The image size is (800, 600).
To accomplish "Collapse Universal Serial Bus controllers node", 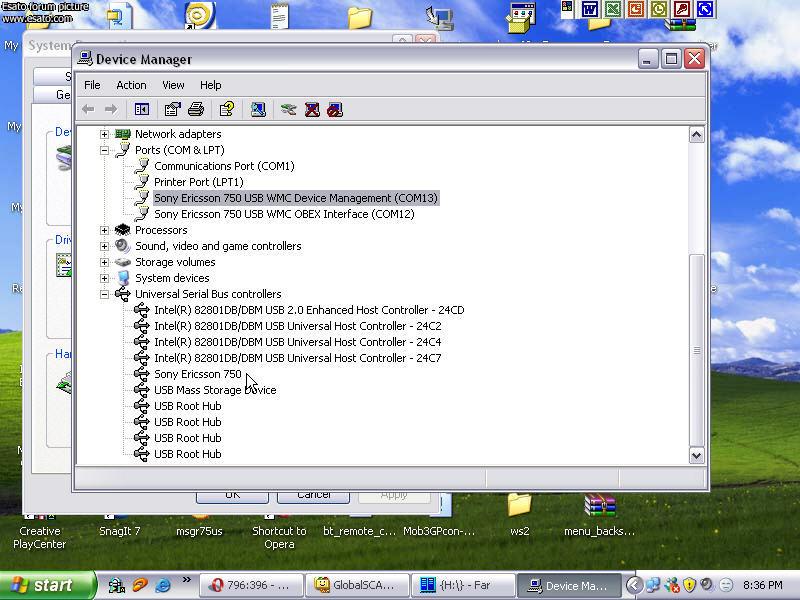I will pos(104,294).
